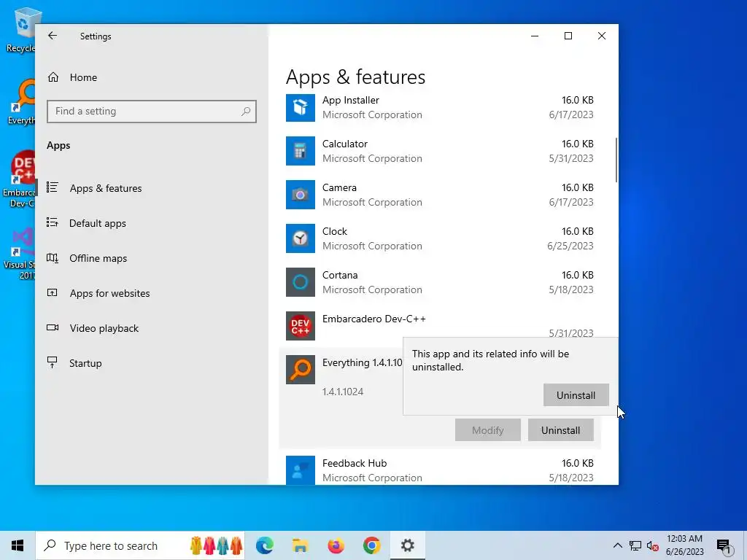Open the Windows Start menu
The height and width of the screenshot is (560, 747).
[18, 545]
